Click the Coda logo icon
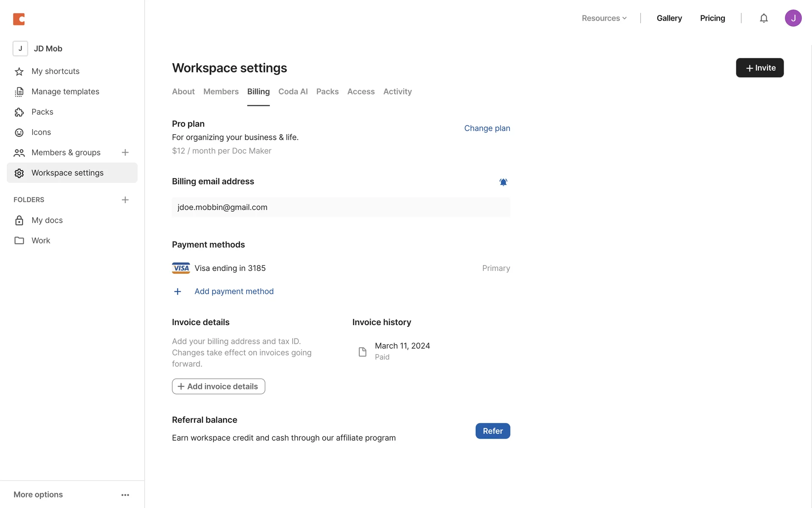 click(19, 19)
